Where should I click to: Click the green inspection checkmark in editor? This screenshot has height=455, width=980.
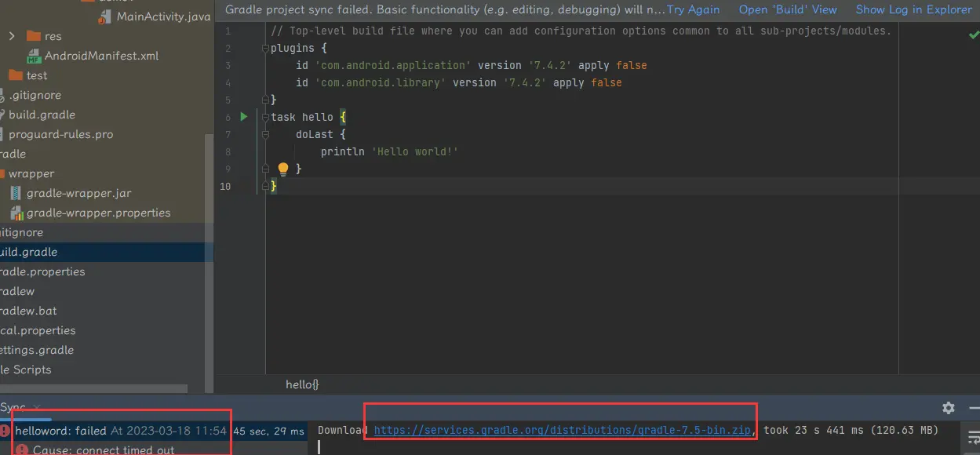click(x=973, y=35)
